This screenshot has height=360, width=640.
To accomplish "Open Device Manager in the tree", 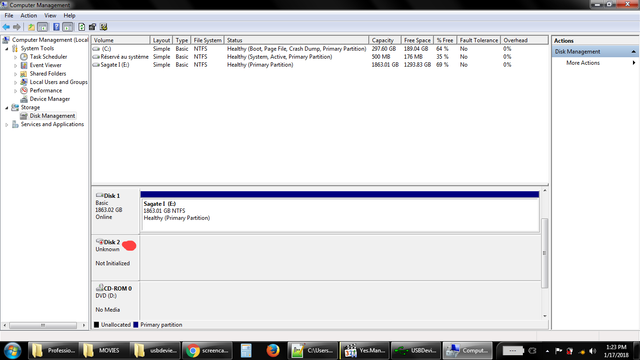I will 49,99.
